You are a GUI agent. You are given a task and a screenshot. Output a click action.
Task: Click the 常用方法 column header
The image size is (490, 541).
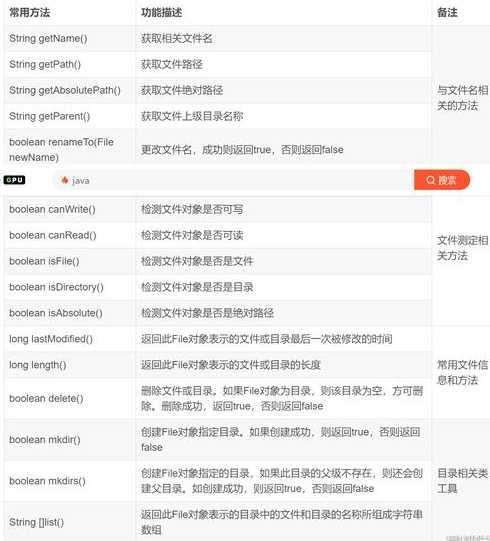(30, 13)
